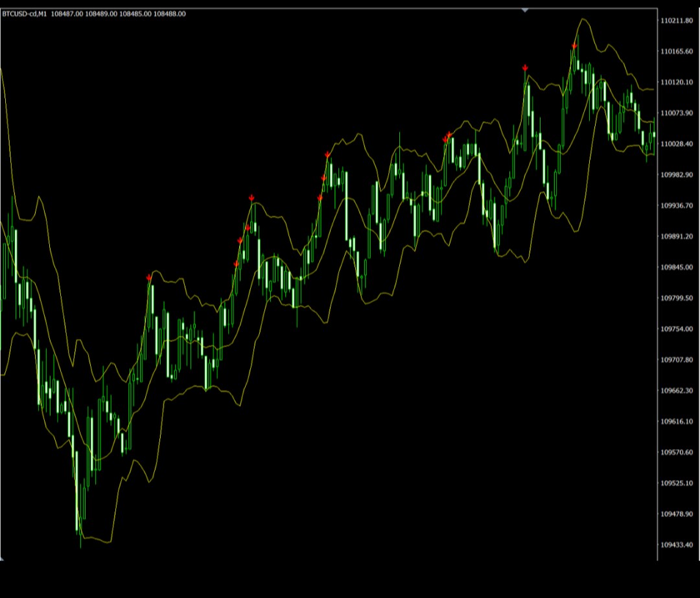Click the 109845.00 price scale label

[677, 267]
